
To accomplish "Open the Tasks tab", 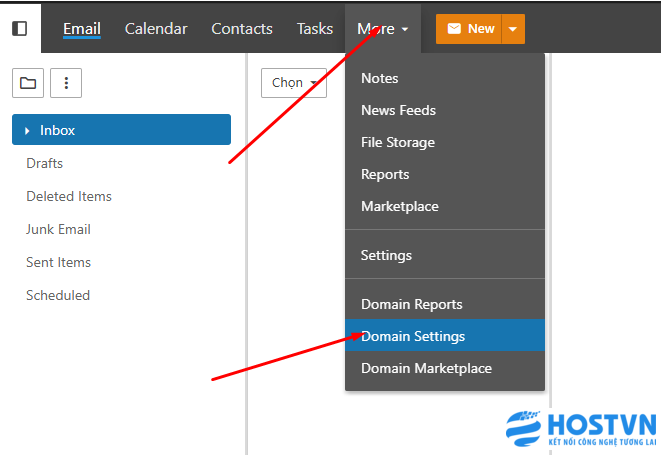I will (315, 29).
